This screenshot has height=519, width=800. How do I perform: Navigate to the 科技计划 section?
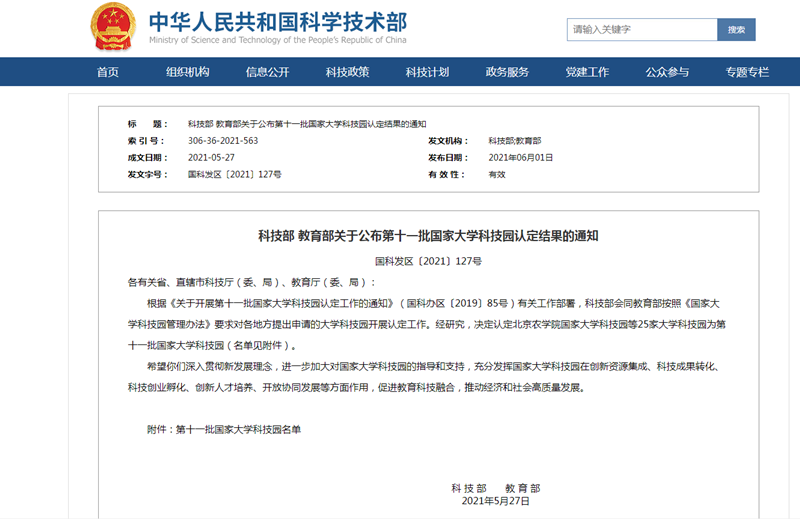pyautogui.click(x=427, y=72)
